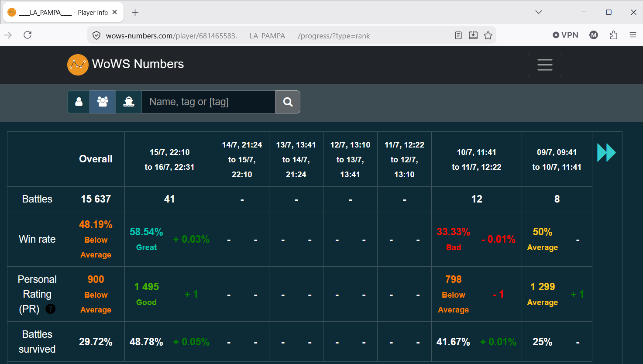Select the ship search mode icon
643x364 pixels.
click(x=129, y=102)
